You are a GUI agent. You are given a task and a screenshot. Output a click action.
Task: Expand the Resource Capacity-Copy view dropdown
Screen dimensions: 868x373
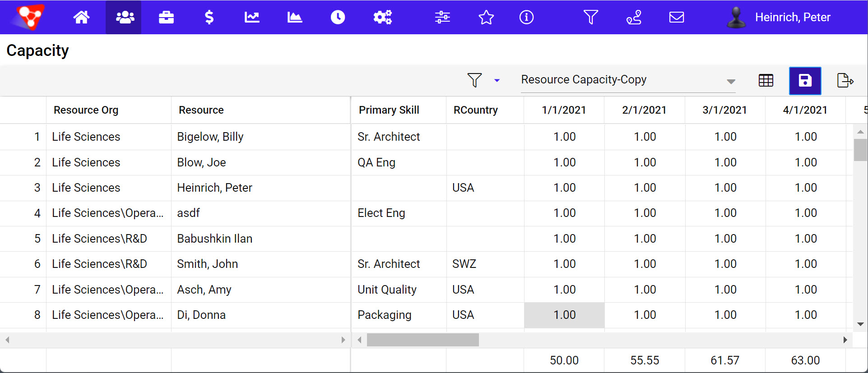731,81
